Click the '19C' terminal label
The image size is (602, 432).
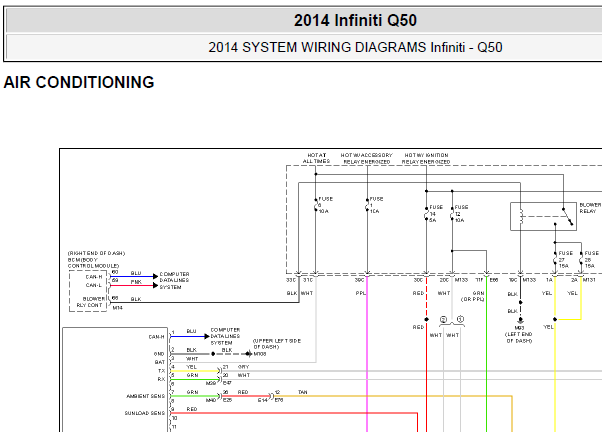click(x=513, y=280)
